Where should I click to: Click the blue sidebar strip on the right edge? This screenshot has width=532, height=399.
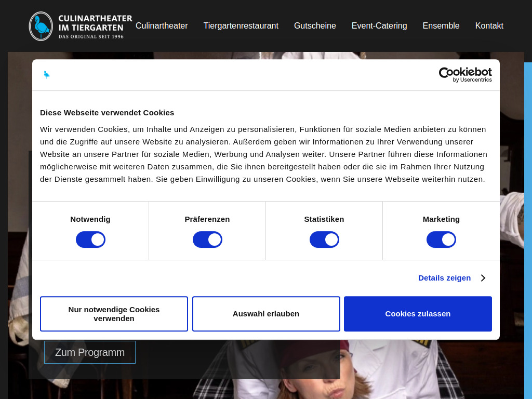pyautogui.click(x=529, y=208)
